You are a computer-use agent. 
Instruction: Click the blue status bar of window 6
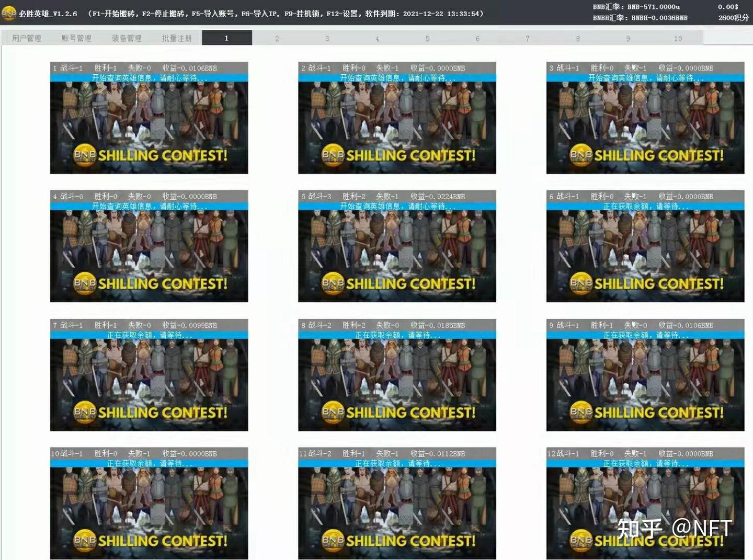(645, 207)
